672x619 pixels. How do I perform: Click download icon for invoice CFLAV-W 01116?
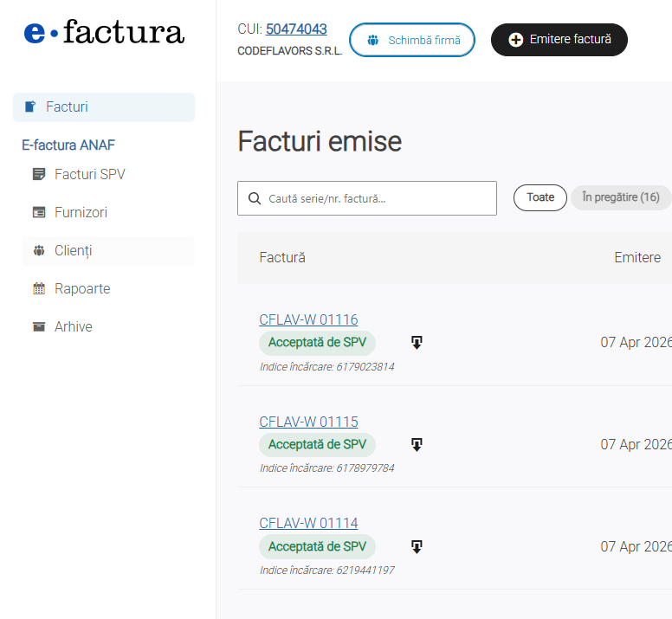coord(417,343)
